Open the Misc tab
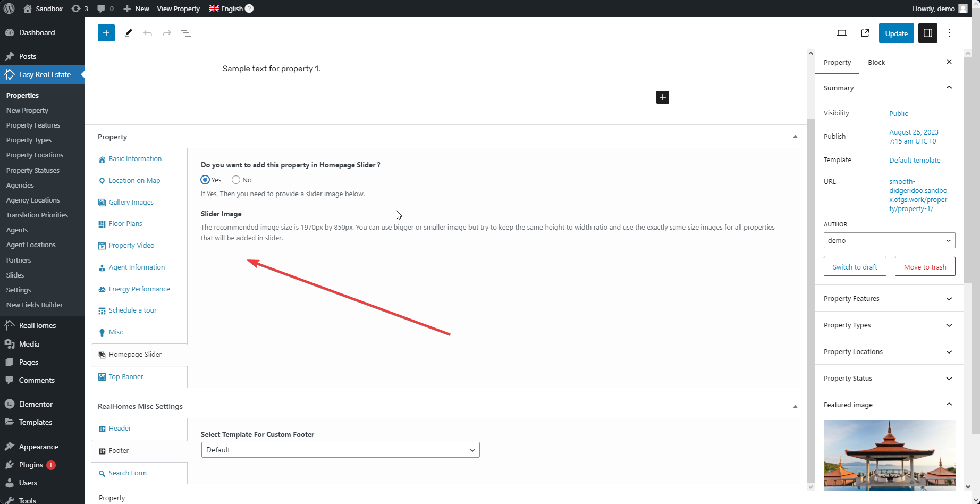The height and width of the screenshot is (504, 980). coord(115,332)
